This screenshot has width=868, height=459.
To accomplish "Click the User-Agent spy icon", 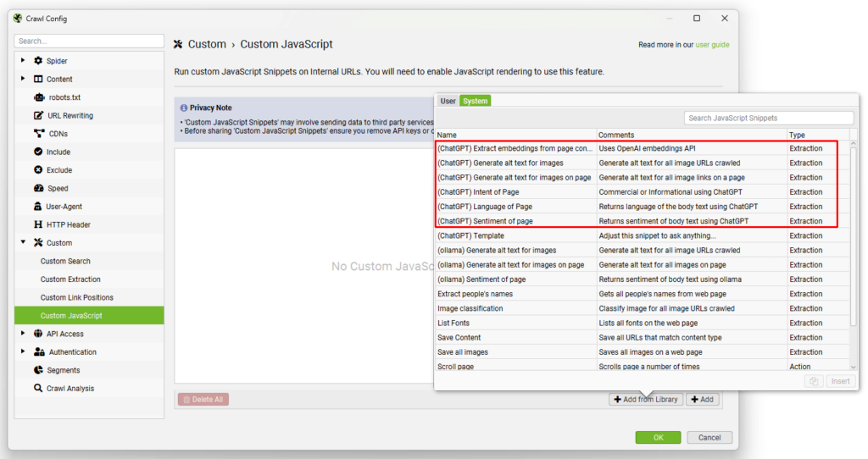I will [x=38, y=207].
